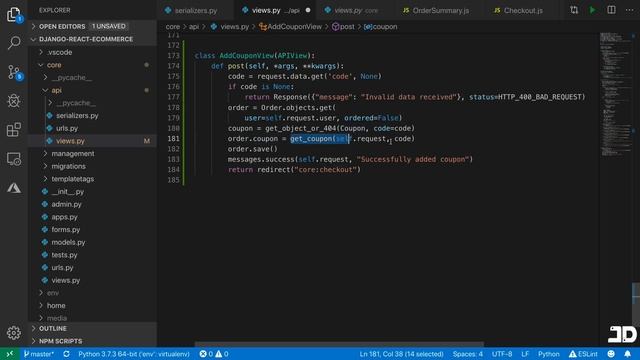Open __init__.py in the explorer

[x=92, y=191]
